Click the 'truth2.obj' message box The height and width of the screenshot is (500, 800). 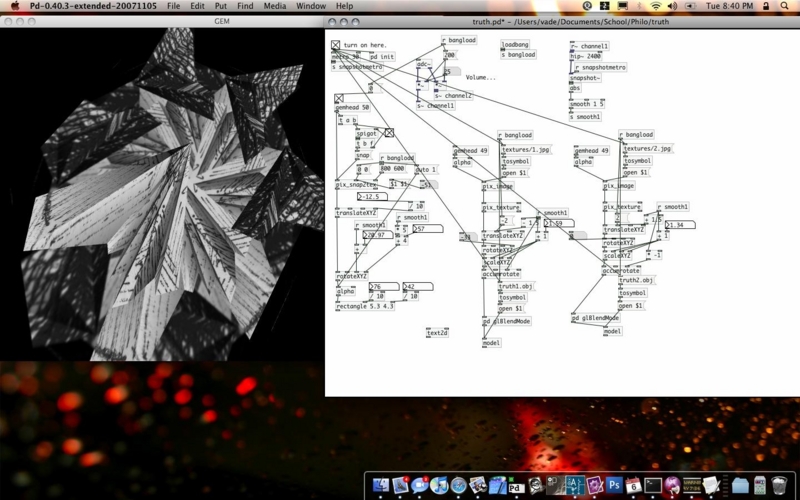(x=637, y=280)
